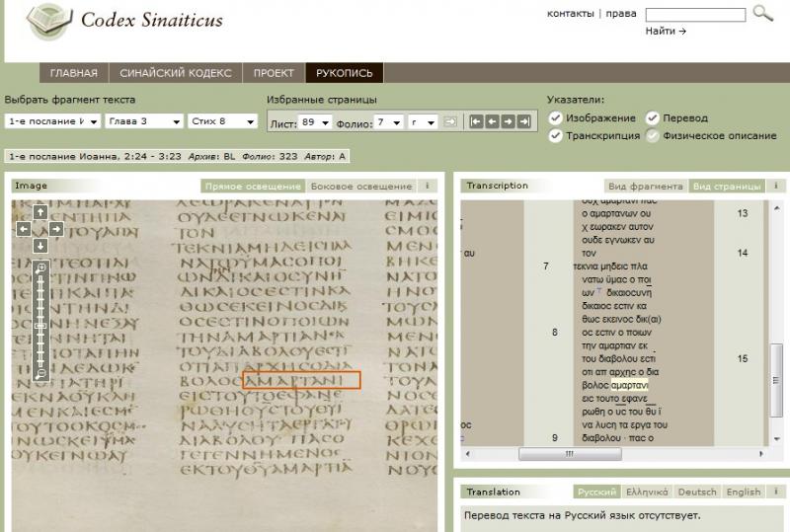Viewport: 790px width, 532px height.
Task: Toggle the Изображение checkbox
Action: 556,118
